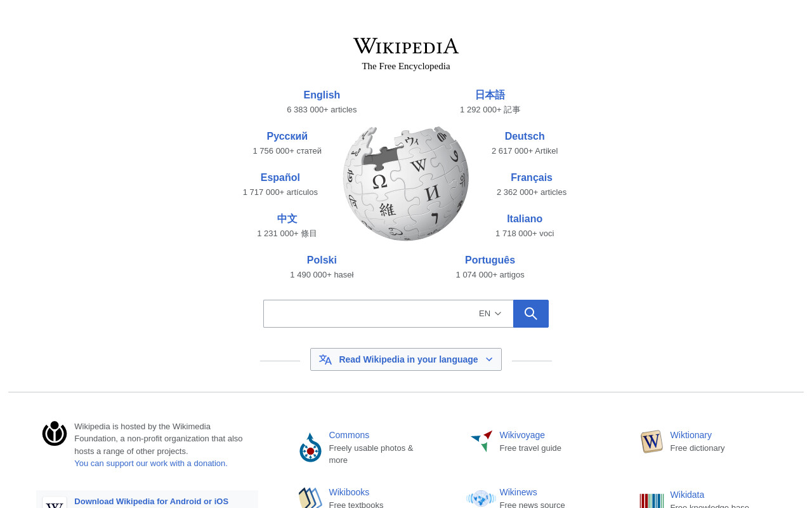Open the English Wikipedia link
This screenshot has height=508, width=812.
(322, 95)
